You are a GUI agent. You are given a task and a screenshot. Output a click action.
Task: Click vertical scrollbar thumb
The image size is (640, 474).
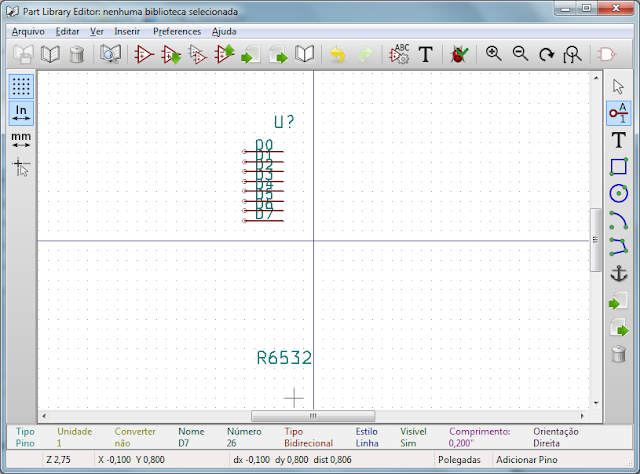[596, 240]
